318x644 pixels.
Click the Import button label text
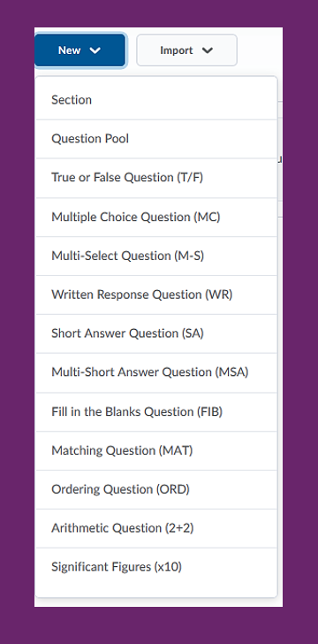click(177, 50)
